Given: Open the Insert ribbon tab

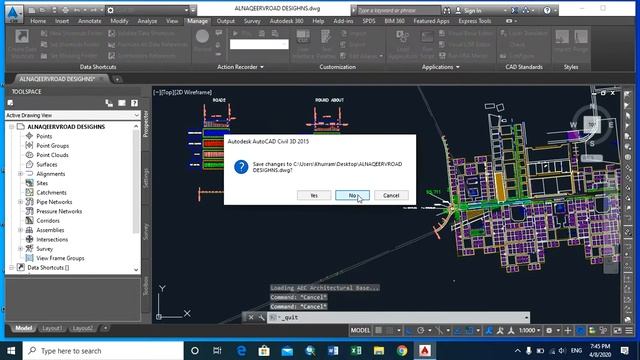Looking at the screenshot, I should pyautogui.click(x=62, y=21).
